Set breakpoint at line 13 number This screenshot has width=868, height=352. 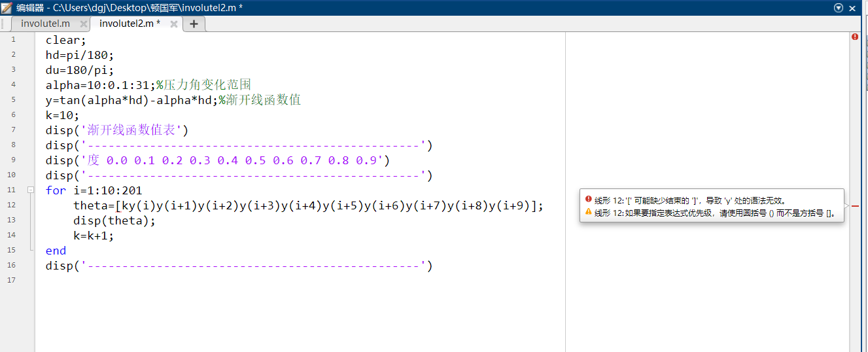click(x=12, y=220)
